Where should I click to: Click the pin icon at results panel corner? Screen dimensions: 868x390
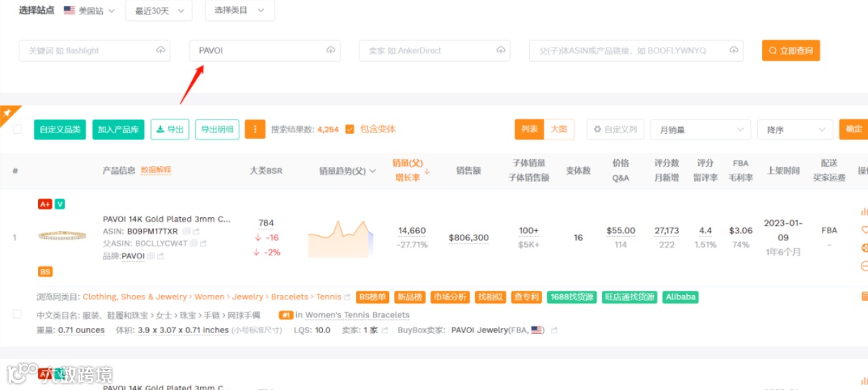pyautogui.click(x=7, y=113)
